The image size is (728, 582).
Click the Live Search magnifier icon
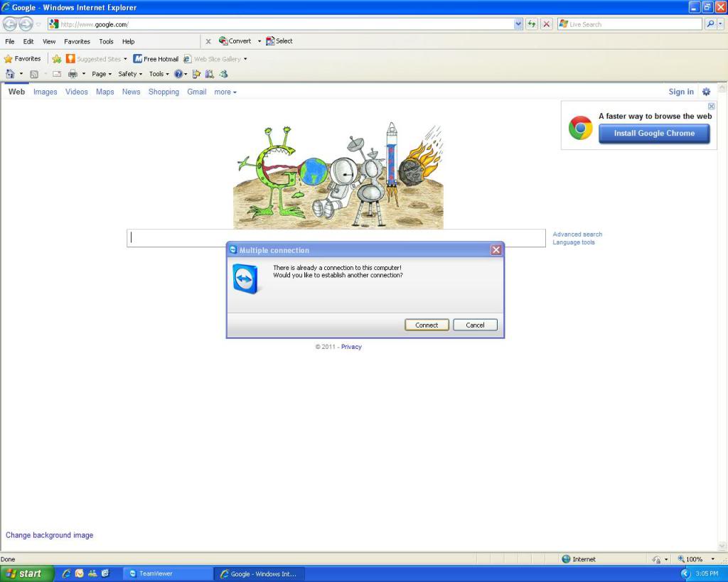pos(710,23)
